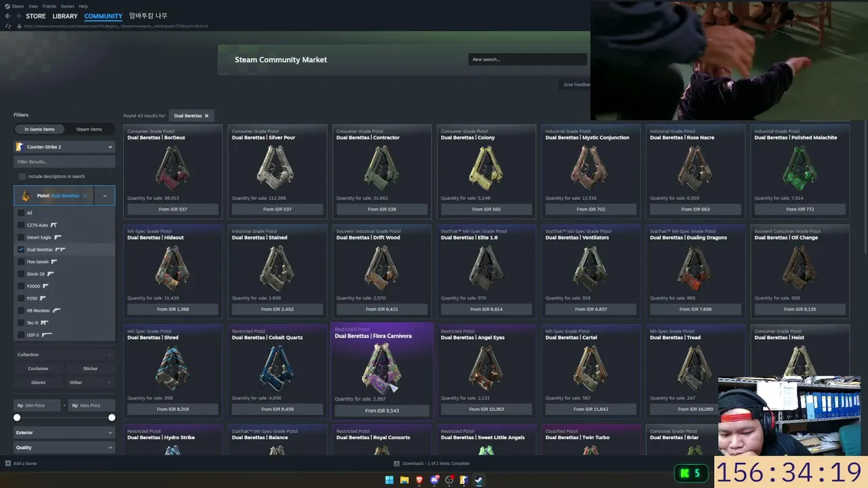Image resolution: width=868 pixels, height=488 pixels.
Task: Click the Add a Game plus icon
Action: [x=8, y=464]
